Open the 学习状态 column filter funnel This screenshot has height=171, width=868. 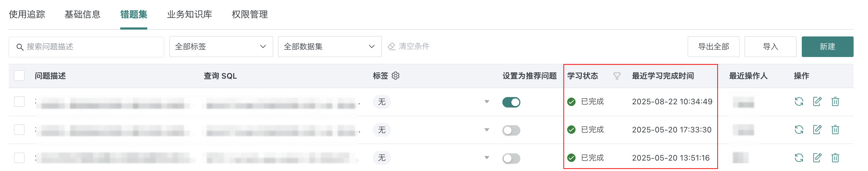point(617,76)
